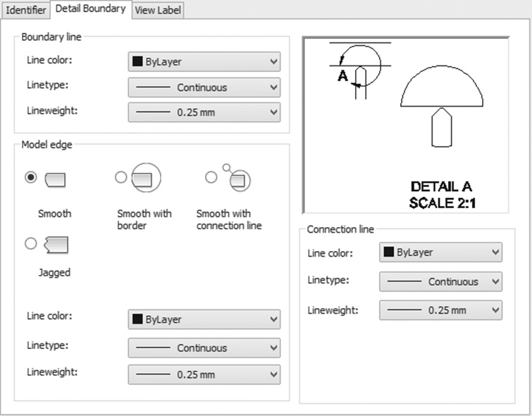Open Boundary line Linetype dropdown
532x416 pixels.
coord(204,87)
